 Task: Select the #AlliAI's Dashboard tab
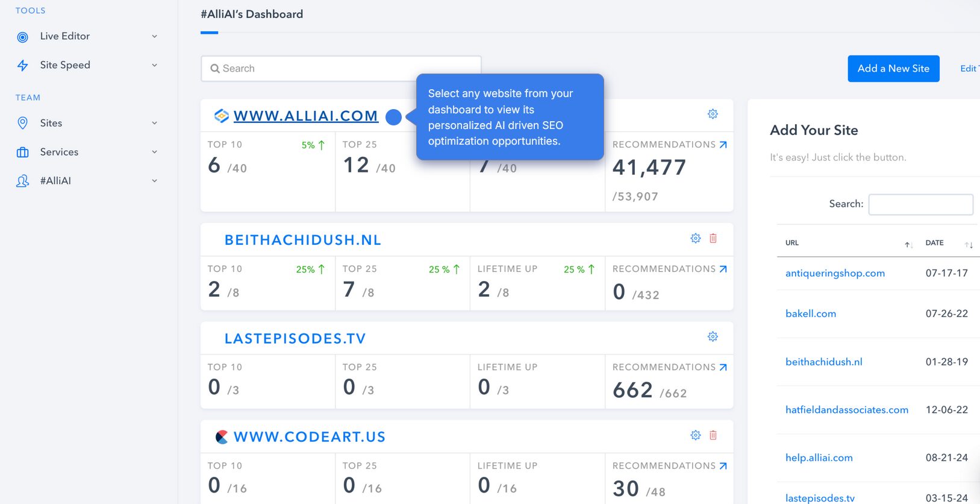pos(252,14)
